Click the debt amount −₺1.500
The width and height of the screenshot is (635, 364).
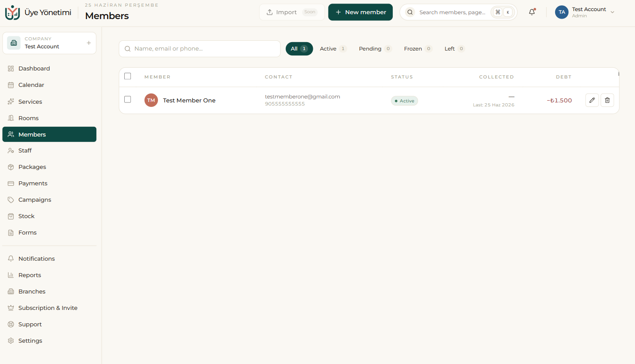[559, 101]
